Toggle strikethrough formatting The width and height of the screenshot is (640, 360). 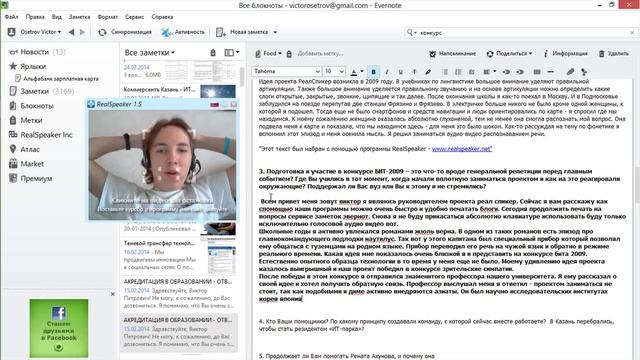click(414, 72)
